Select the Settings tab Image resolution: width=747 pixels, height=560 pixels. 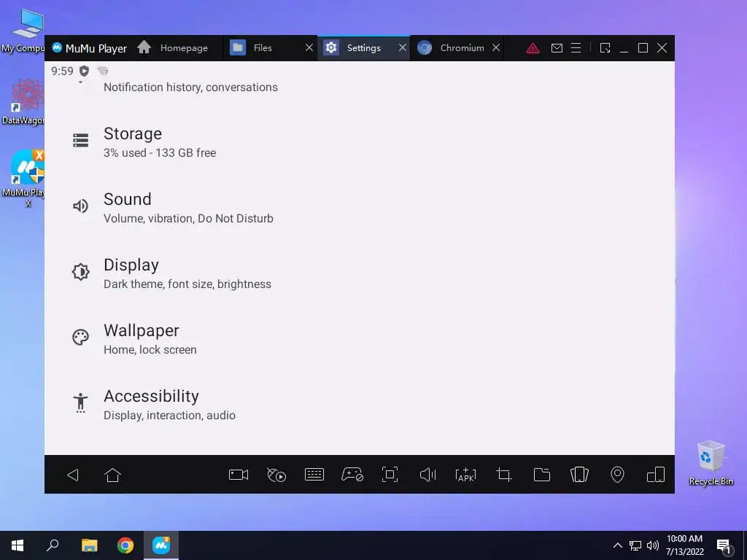click(363, 48)
